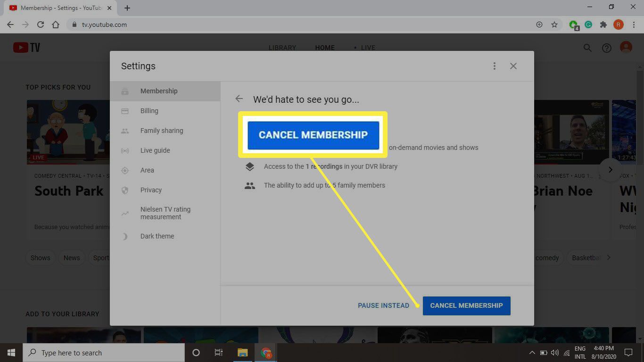Open Nielsen TV rating measurement settings

[165, 213]
